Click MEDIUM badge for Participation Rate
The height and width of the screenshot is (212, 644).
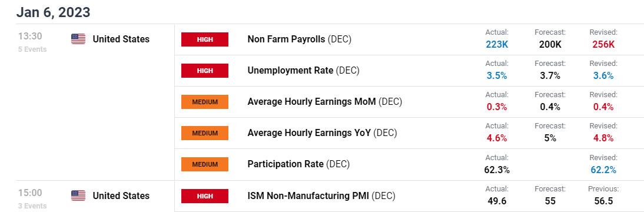coord(204,164)
